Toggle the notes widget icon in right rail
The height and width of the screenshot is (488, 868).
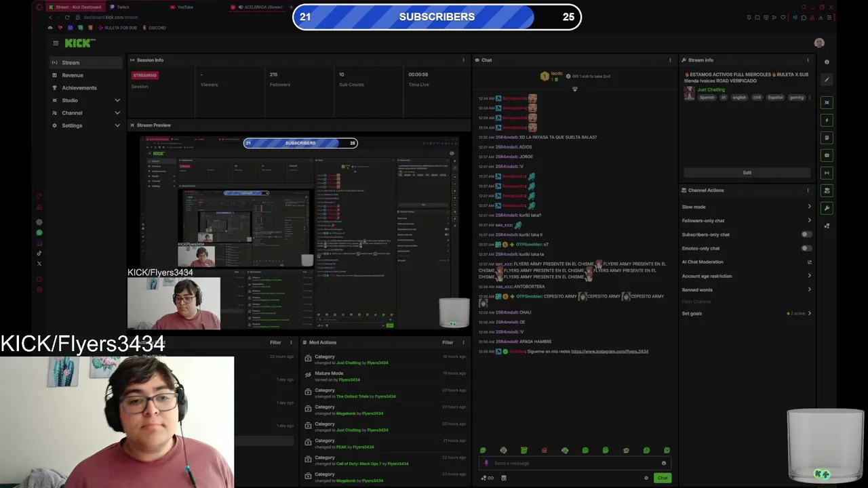pyautogui.click(x=827, y=138)
